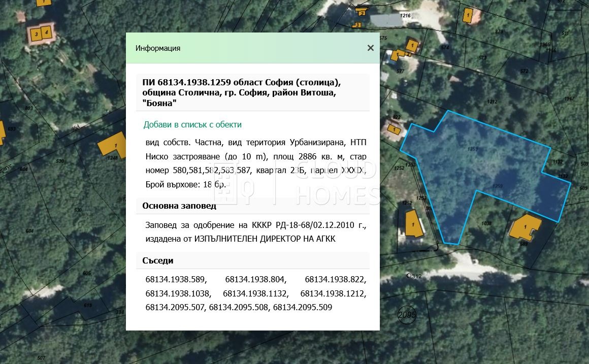Click the building marker in parcel 879
Screen dimensions: 589x364
coord(468,15)
